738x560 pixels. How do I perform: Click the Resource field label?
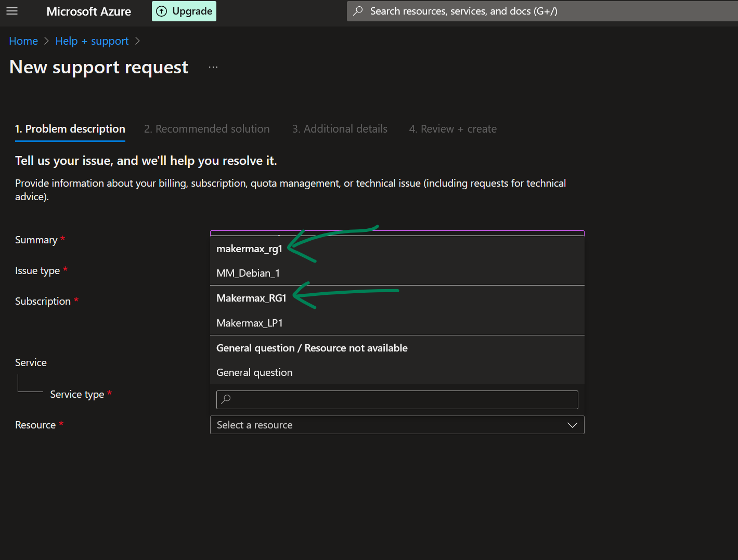[x=35, y=425]
